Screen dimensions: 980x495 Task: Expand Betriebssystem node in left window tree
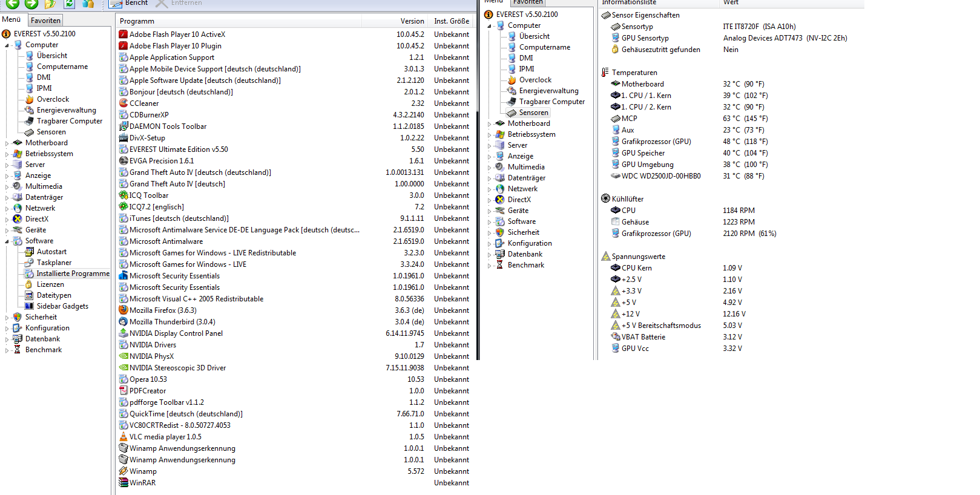pos(7,154)
